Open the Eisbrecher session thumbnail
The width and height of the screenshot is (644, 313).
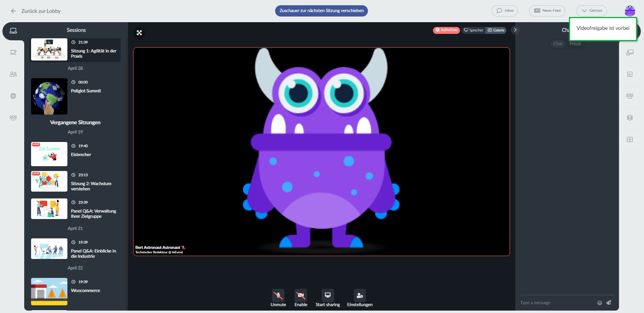point(49,154)
